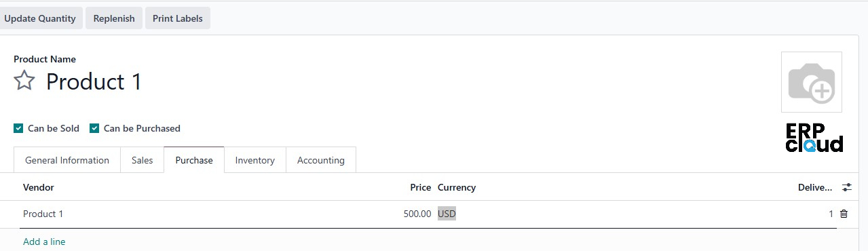Add a line to vendor list
This screenshot has height=251, width=868.
coord(44,242)
